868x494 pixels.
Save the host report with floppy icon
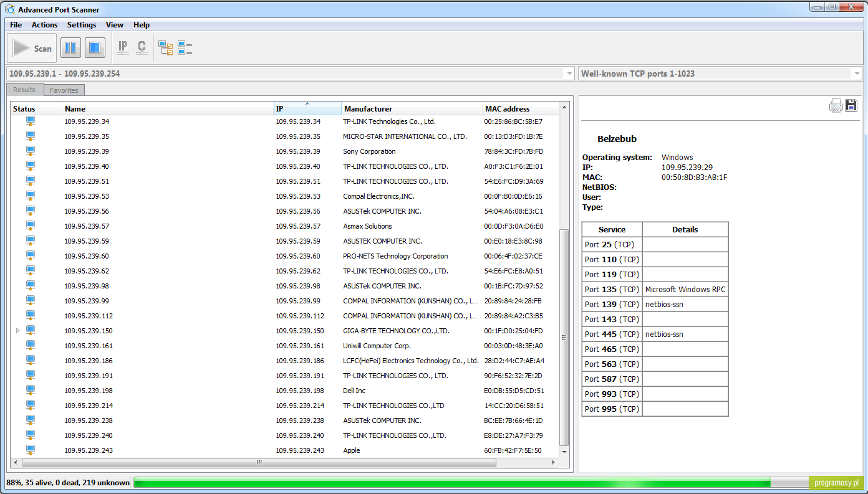(x=851, y=106)
